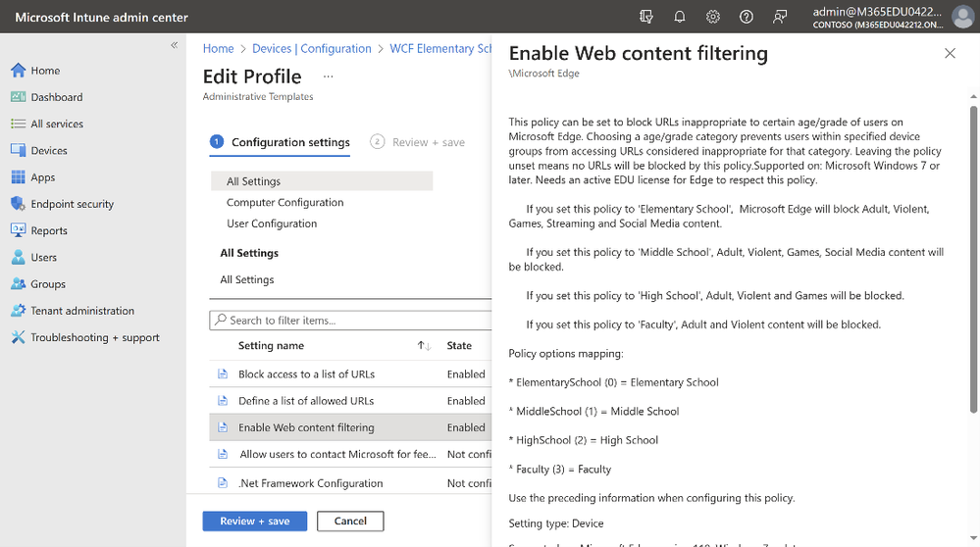Click the All Settings breadcrumb text below heading
Viewport: 980px width, 547px height.
pos(247,279)
